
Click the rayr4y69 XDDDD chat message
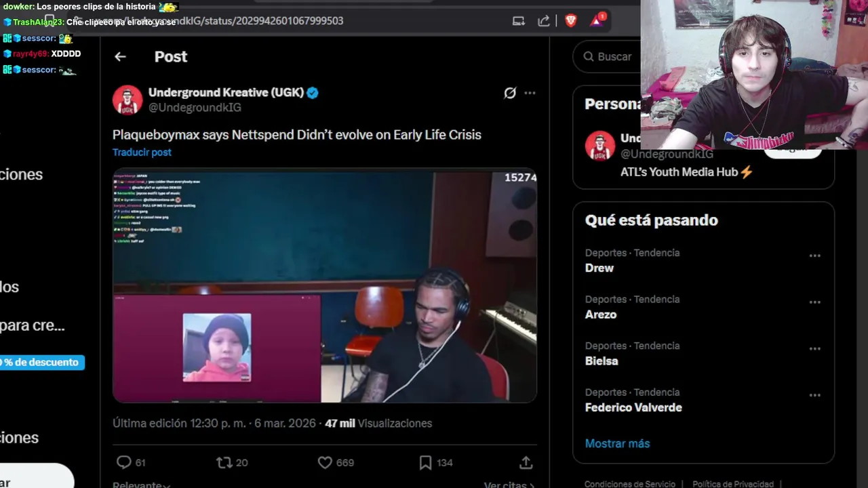point(42,54)
